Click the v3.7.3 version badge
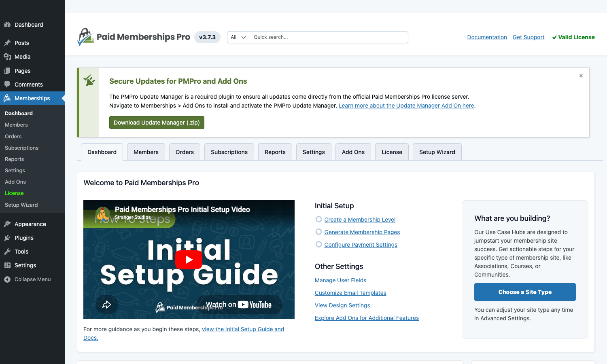This screenshot has width=607, height=364. tap(207, 37)
